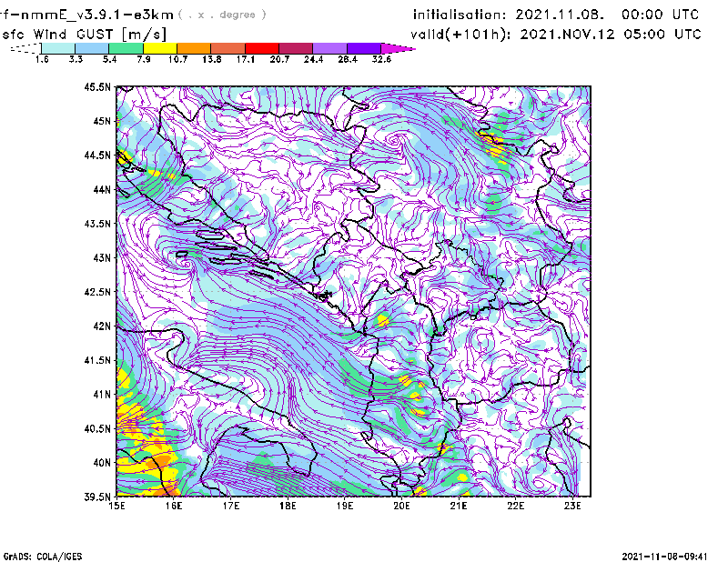Click the "22E" longitude label

coord(515,506)
